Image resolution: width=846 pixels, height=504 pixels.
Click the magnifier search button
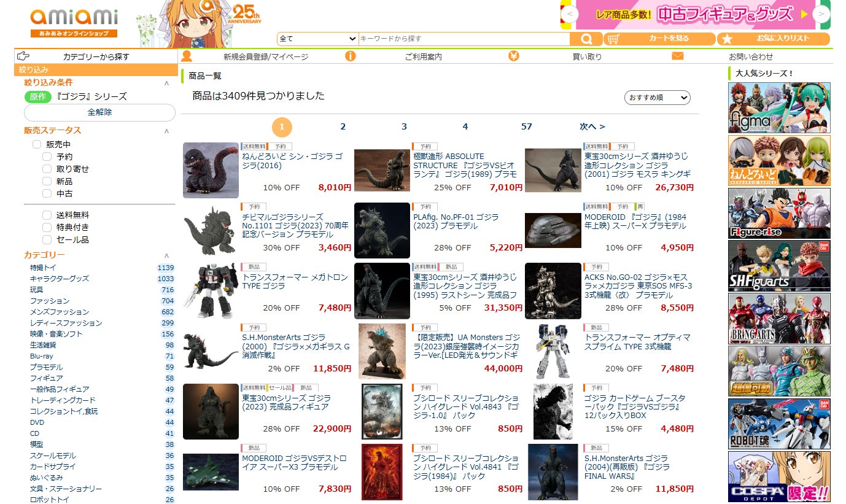[x=586, y=39]
